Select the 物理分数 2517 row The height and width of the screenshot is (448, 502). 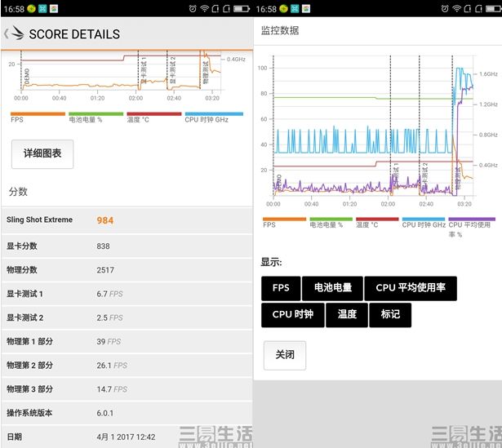point(127,270)
